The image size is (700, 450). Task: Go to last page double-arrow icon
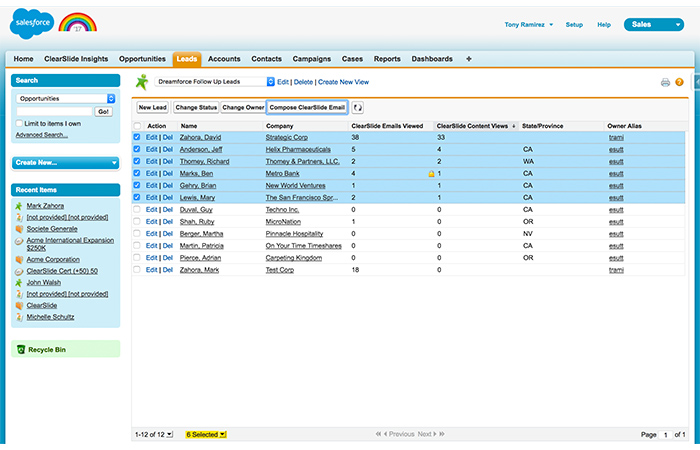(x=442, y=434)
